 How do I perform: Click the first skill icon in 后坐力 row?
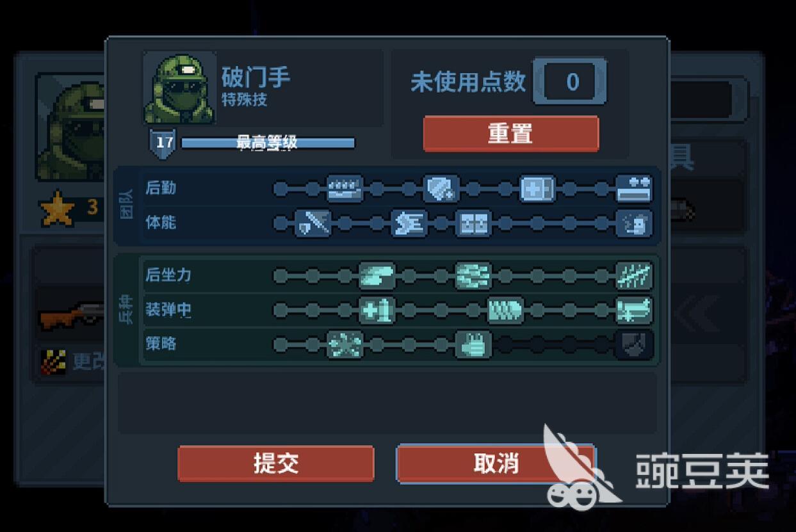tap(377, 276)
